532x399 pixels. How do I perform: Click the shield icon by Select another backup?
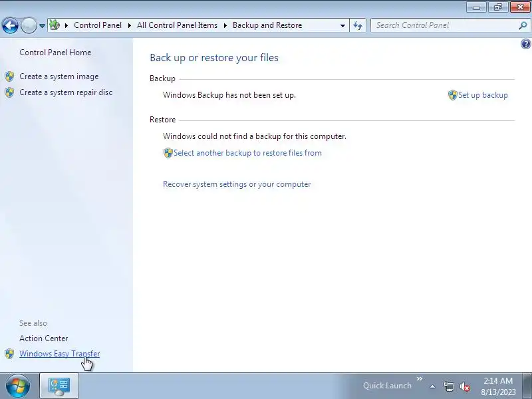168,153
